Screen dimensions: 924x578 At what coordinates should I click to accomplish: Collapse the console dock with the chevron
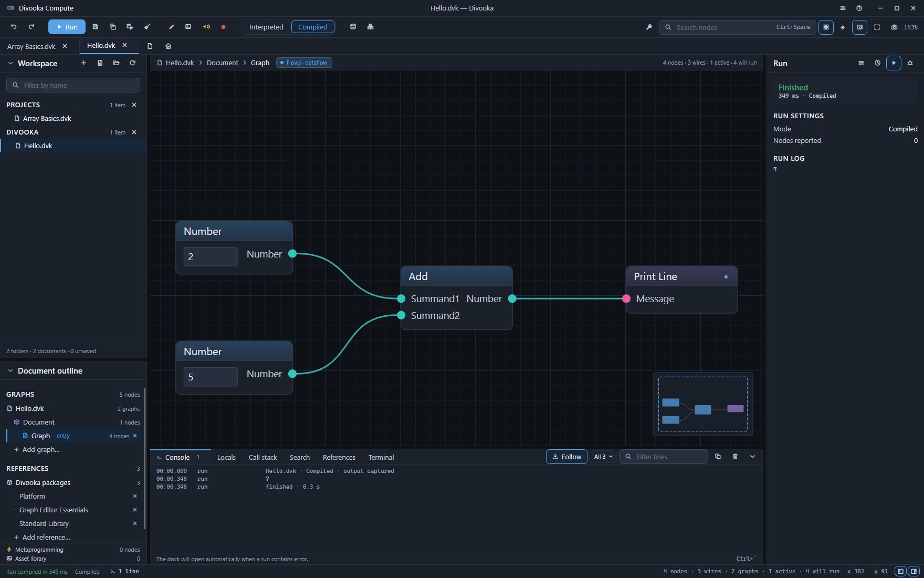[x=752, y=457]
